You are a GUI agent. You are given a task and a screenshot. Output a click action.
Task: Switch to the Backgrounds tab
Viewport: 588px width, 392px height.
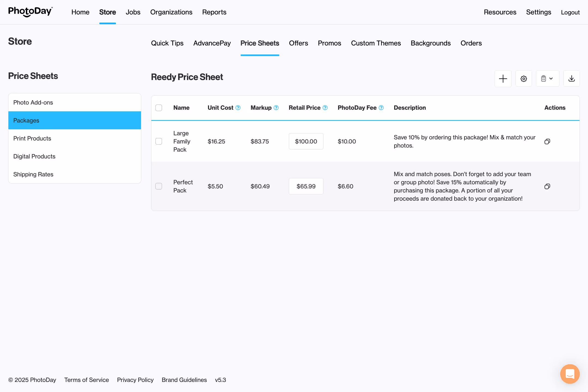[x=431, y=43]
